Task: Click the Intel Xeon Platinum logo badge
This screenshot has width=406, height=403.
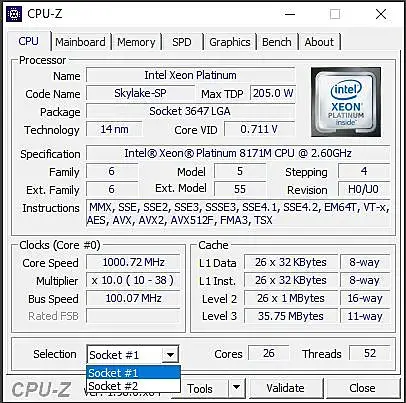Action: tap(346, 102)
